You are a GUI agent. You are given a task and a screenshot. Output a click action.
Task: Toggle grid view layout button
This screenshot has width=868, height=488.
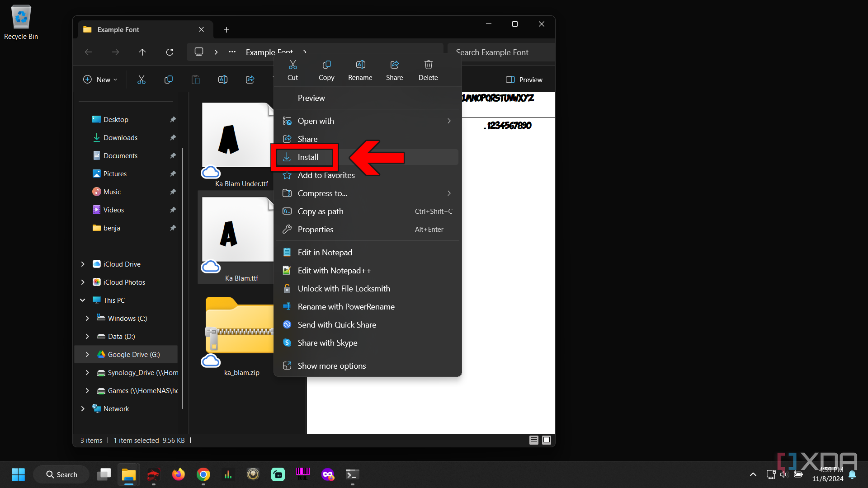coord(547,440)
